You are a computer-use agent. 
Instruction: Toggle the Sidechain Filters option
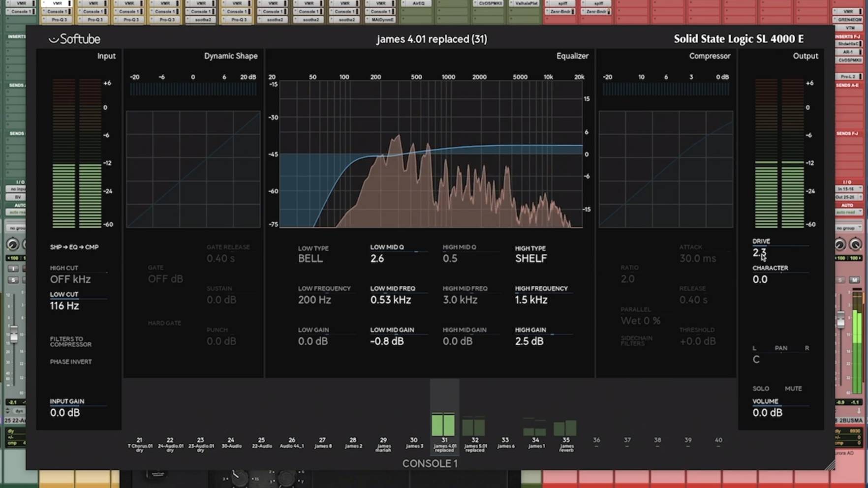click(x=636, y=341)
